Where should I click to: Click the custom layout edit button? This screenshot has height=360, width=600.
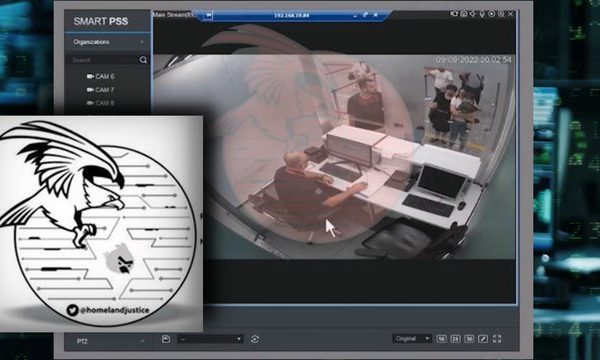pyautogui.click(x=483, y=339)
